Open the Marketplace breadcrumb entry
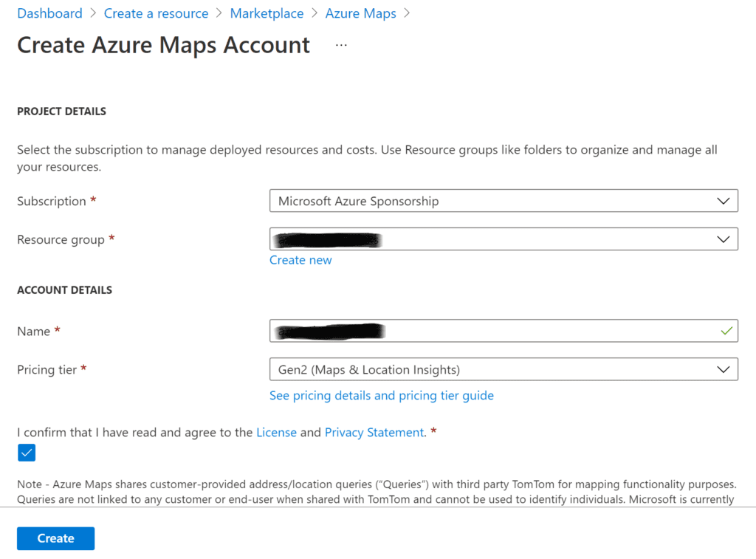Screen dimensions: 756x559 pyautogui.click(x=267, y=13)
